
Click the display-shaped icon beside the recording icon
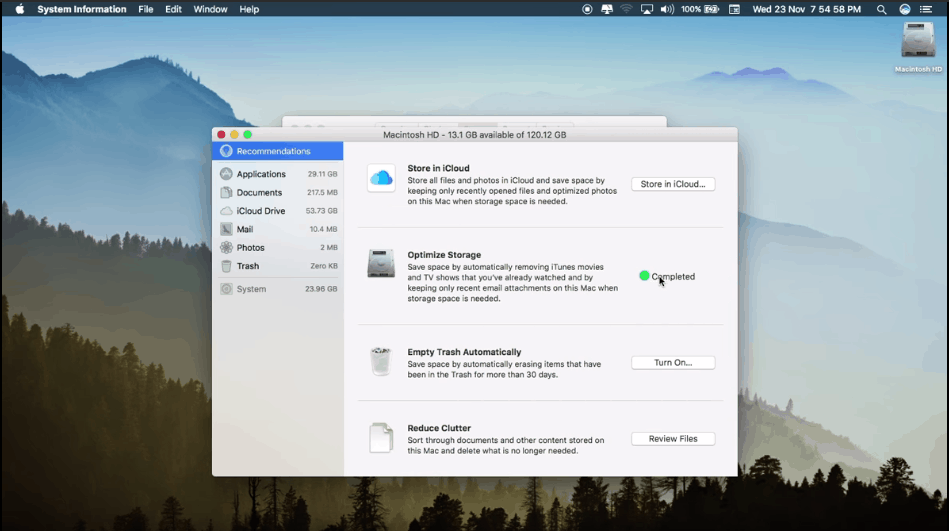coord(606,9)
